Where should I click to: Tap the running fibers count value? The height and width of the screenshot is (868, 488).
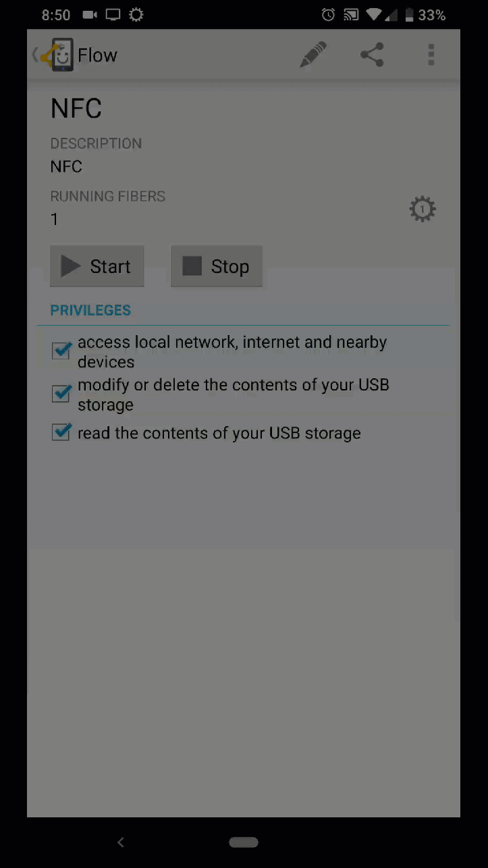click(x=55, y=219)
